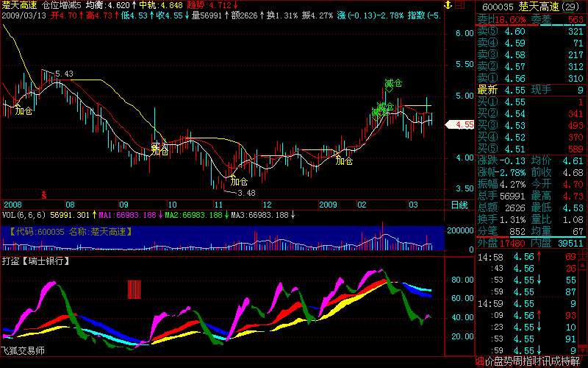Click the 2009 year label on date axis

[x=328, y=205]
